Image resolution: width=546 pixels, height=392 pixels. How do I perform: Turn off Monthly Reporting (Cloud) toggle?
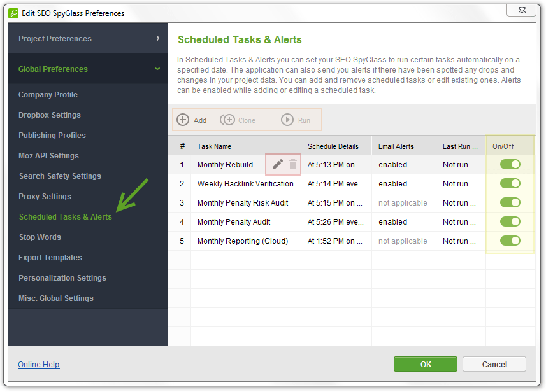click(x=510, y=241)
